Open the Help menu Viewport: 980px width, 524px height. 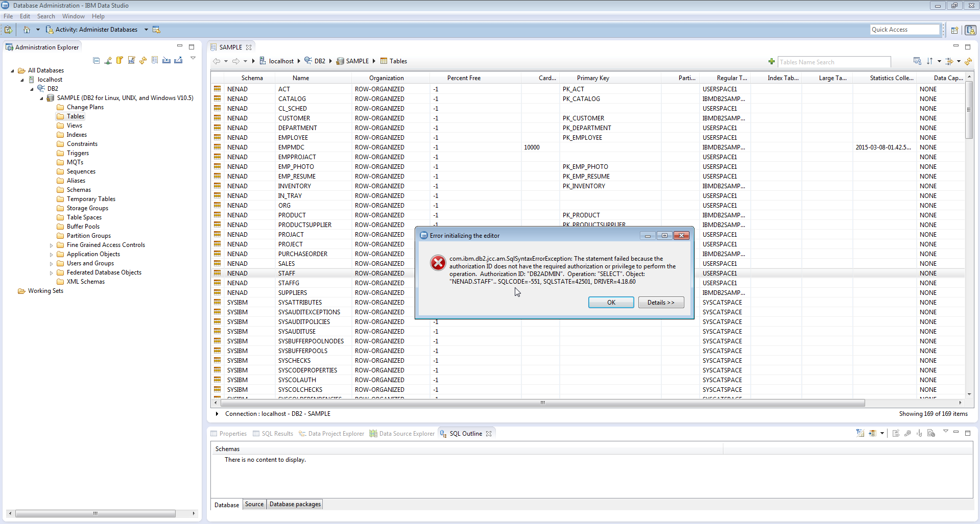pos(98,16)
